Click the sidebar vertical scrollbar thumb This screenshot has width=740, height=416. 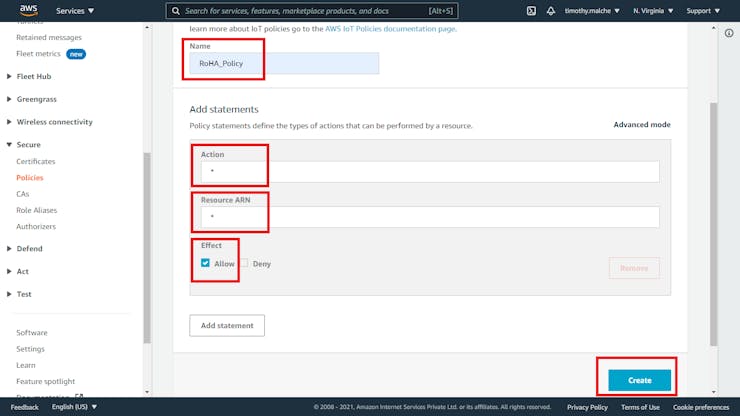[x=147, y=248]
